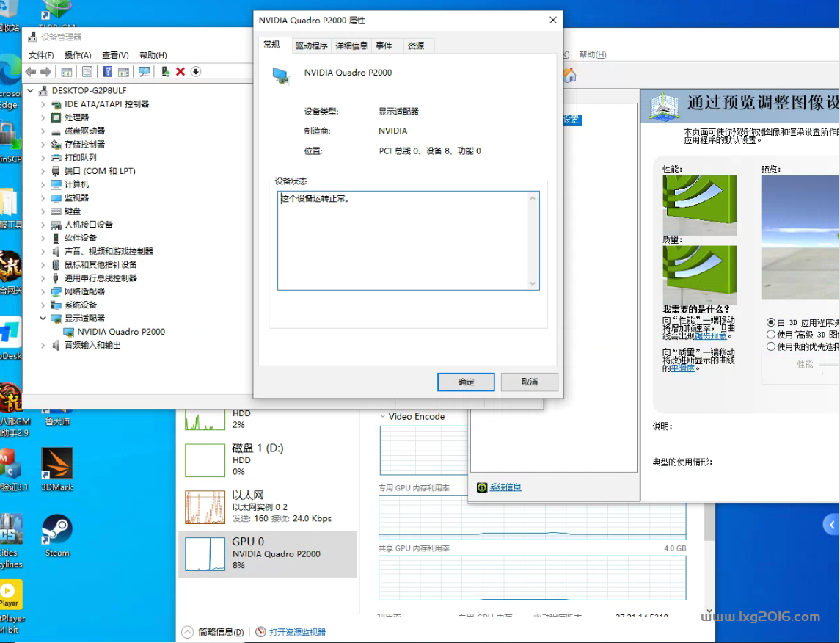
Task: Click show/hide console tree toolbar icon
Action: point(67,72)
